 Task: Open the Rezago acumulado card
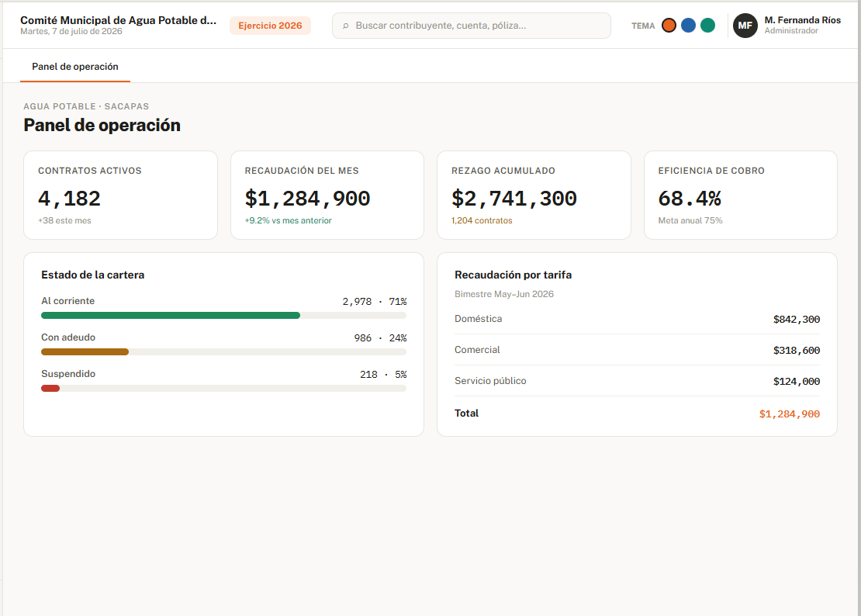(534, 195)
